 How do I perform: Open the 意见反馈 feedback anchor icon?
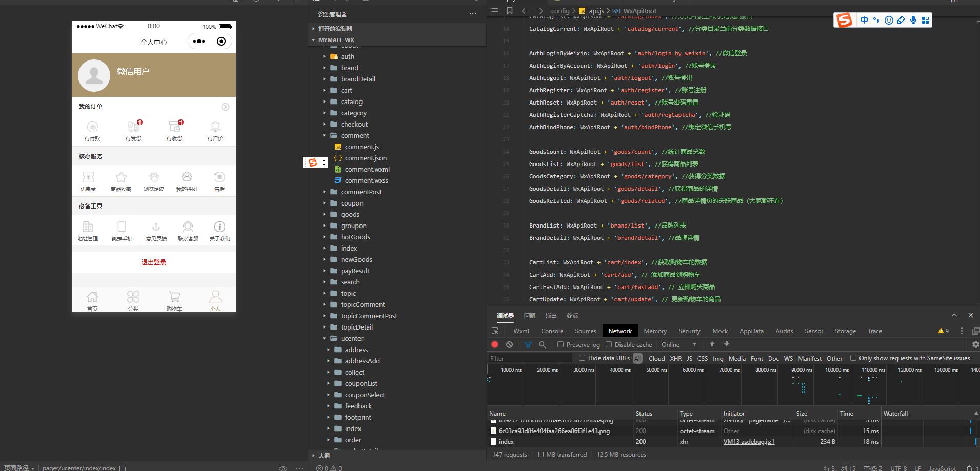156,227
